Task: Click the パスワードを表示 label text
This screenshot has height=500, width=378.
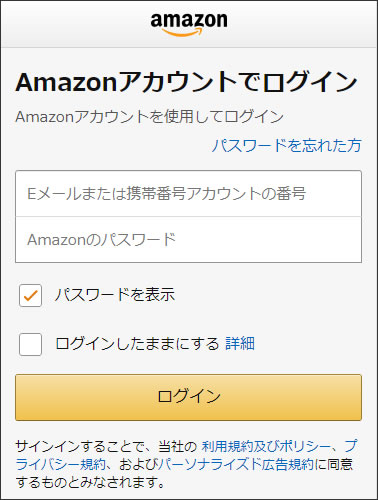Action: pos(115,295)
